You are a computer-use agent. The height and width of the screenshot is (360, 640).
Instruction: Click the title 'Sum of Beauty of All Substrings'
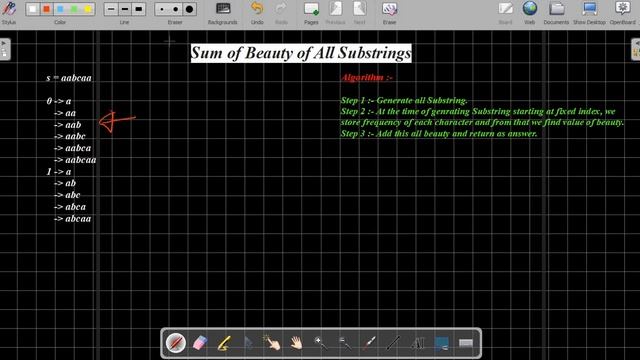[x=301, y=53]
